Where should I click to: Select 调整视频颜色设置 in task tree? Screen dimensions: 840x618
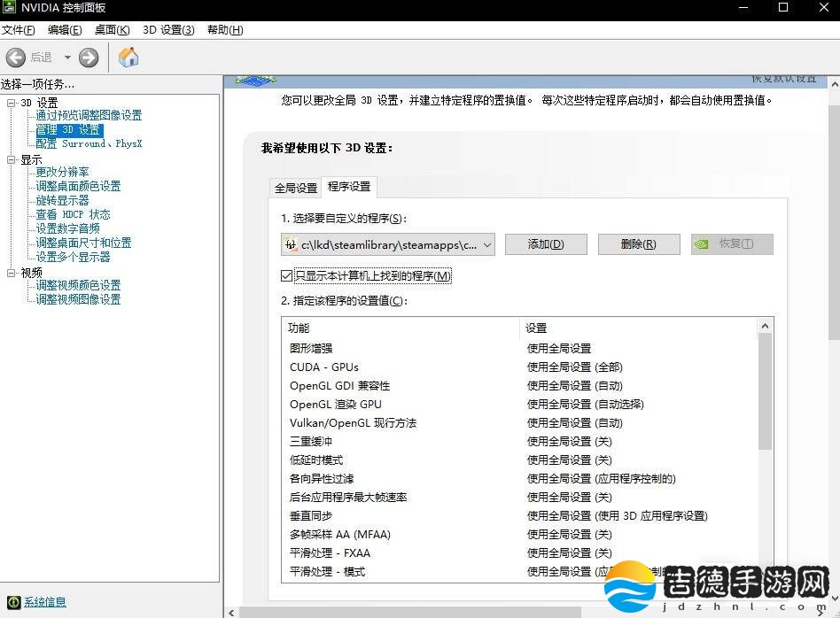(78, 285)
